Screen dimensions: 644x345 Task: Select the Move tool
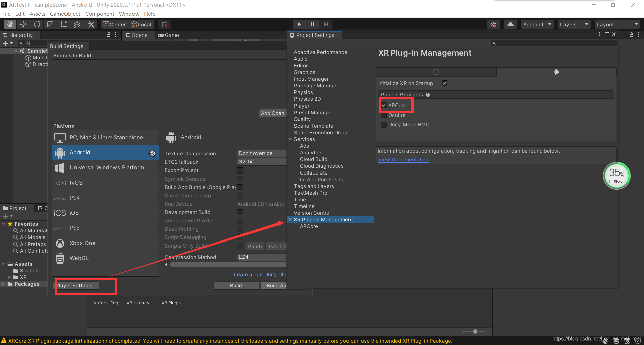23,24
